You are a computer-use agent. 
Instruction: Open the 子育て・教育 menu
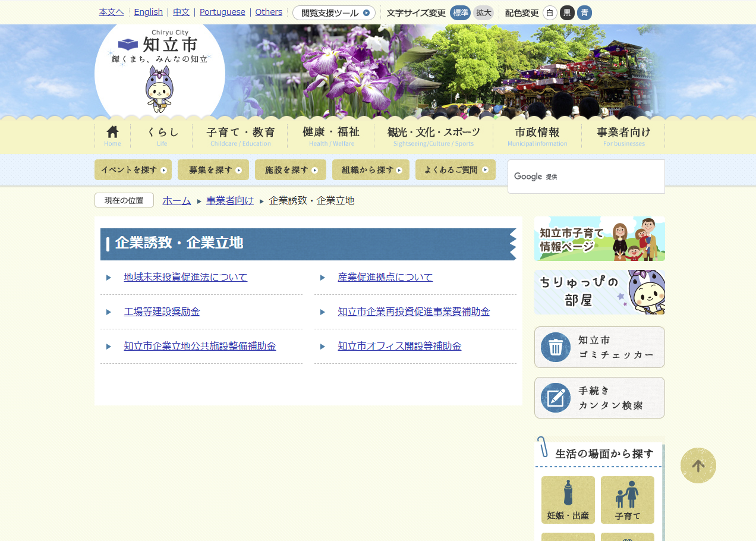tap(241, 136)
